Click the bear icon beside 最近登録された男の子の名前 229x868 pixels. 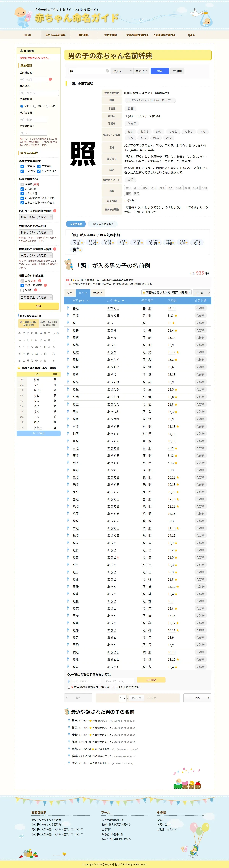click(x=67, y=712)
